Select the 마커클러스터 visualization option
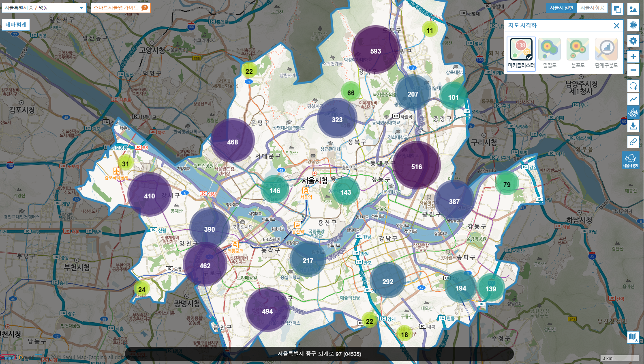644x364 pixels. tap(521, 54)
